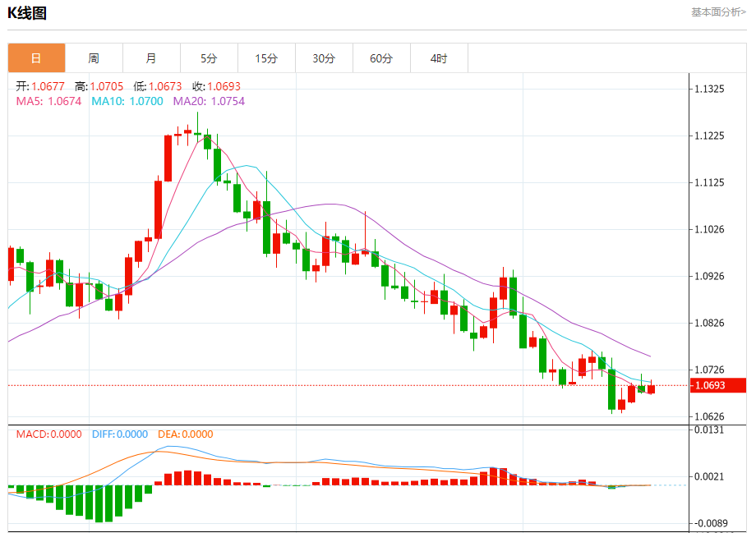Click the 0.0131 MACD axis label
Viewport: 756px width, 533px height.
click(709, 430)
